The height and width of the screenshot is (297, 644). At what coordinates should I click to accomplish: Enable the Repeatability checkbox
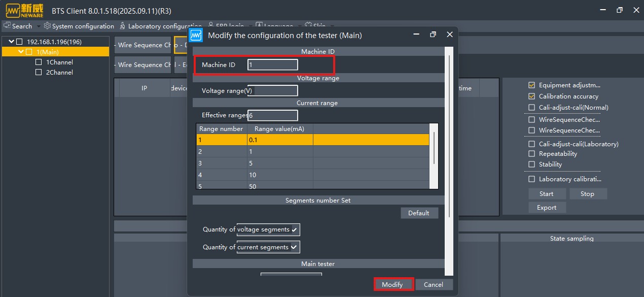[x=531, y=154]
